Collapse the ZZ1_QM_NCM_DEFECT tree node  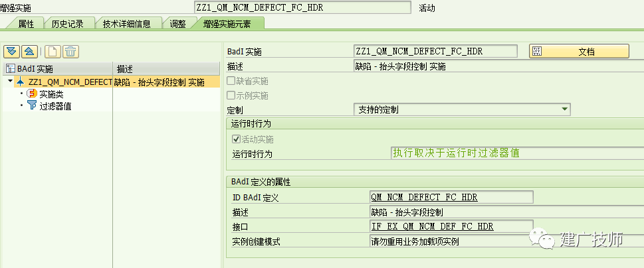click(10, 81)
